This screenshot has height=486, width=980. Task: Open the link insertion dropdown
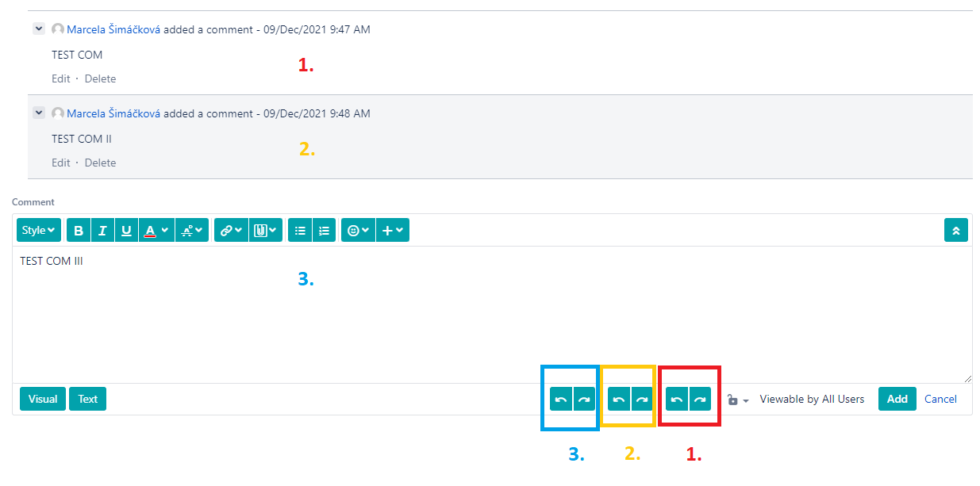click(231, 231)
